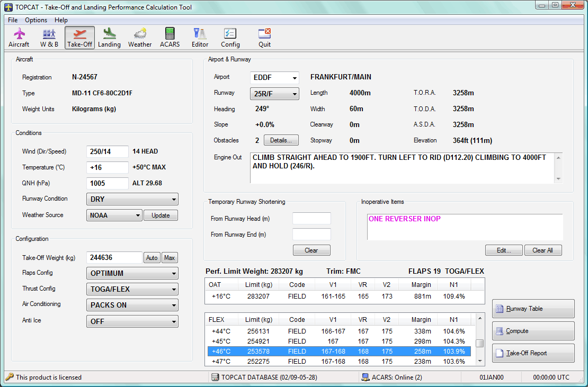Click the QNH (hPa) input field
The width and height of the screenshot is (588, 387).
coord(107,183)
